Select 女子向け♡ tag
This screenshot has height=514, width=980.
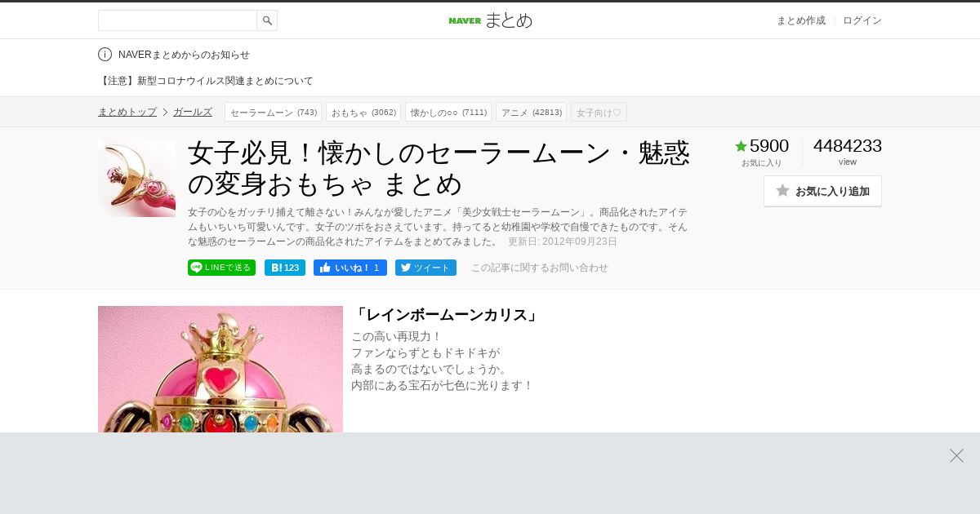[x=599, y=112]
